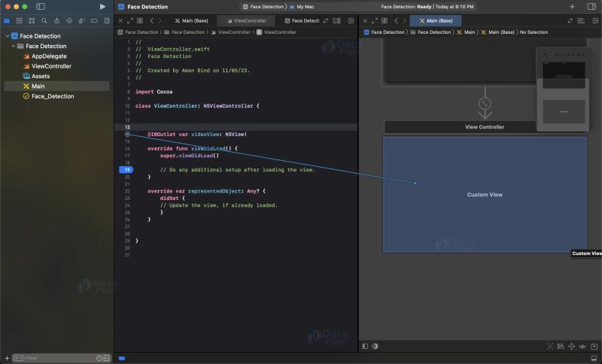Expand the left editor to focus mode
Viewport: 602px width, 364px height.
pyautogui.click(x=130, y=21)
